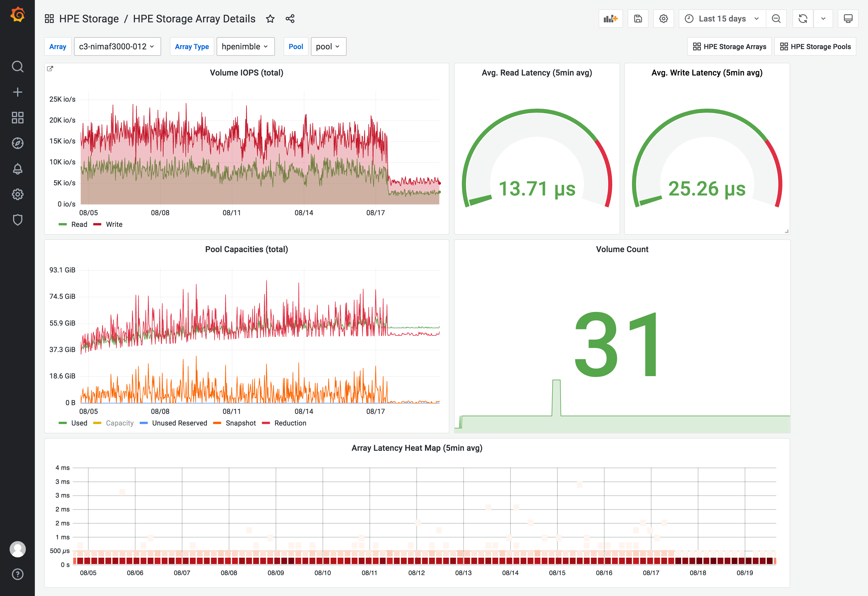This screenshot has height=596, width=868.
Task: Save dashboard using the floppy icon
Action: pyautogui.click(x=638, y=19)
